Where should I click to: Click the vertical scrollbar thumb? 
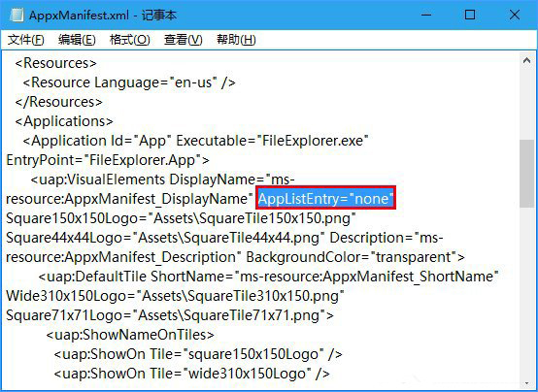[526, 174]
